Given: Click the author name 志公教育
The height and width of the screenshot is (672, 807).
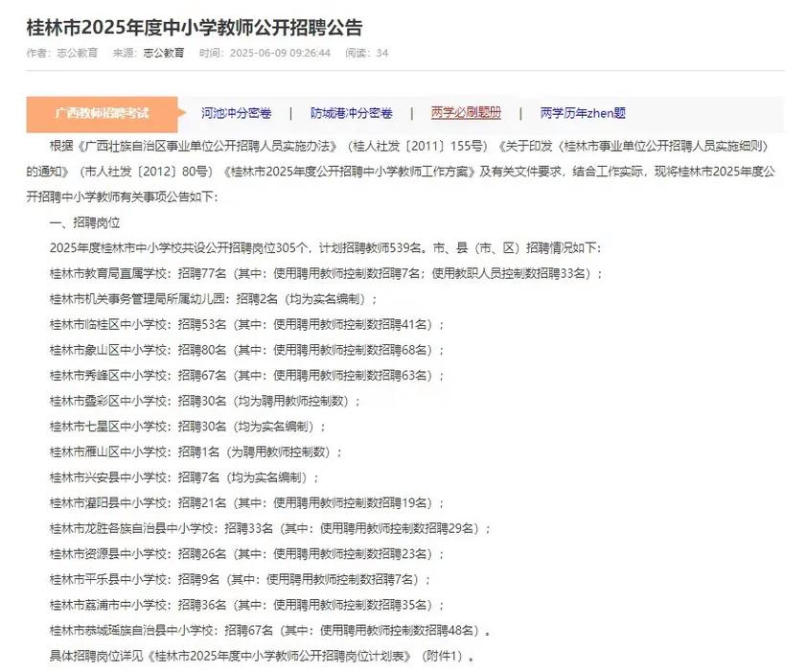Looking at the screenshot, I should click(x=76, y=55).
